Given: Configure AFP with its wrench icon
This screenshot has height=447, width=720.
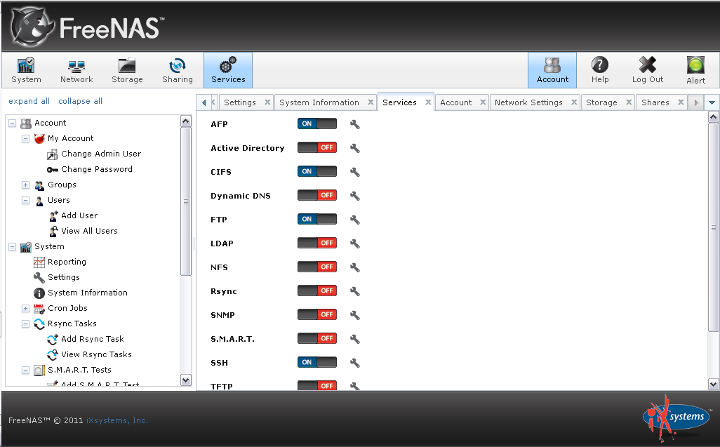Looking at the screenshot, I should [354, 124].
